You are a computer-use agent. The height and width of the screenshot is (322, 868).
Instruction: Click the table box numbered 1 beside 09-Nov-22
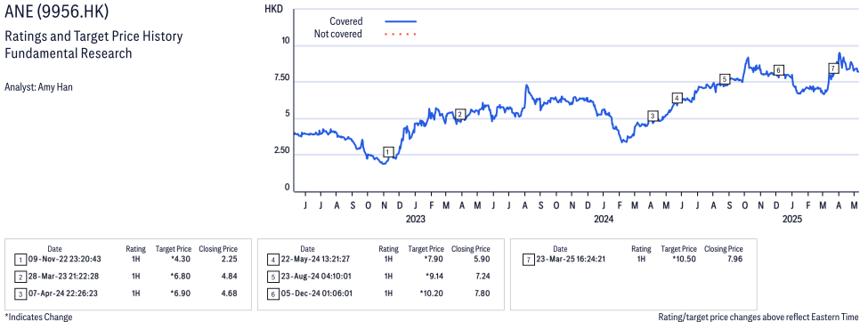[x=20, y=259]
